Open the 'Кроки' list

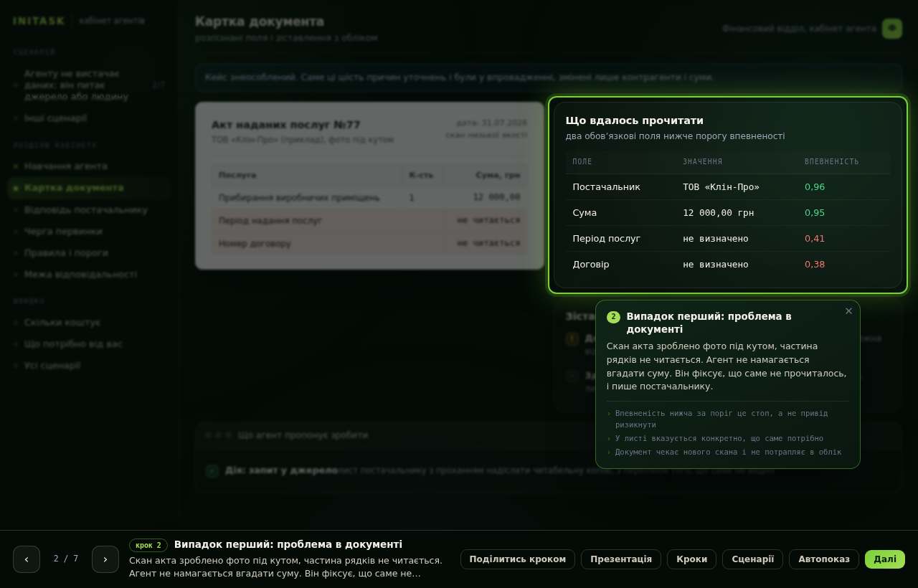691,559
